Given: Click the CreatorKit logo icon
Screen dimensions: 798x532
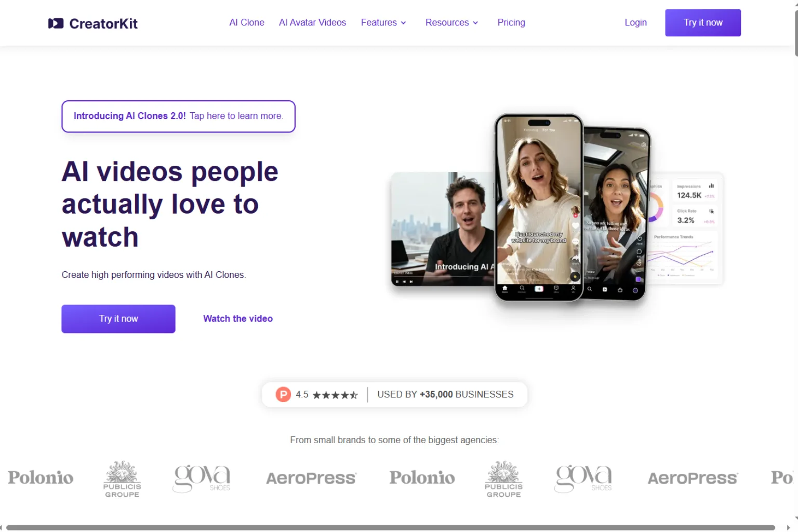Looking at the screenshot, I should (x=56, y=23).
